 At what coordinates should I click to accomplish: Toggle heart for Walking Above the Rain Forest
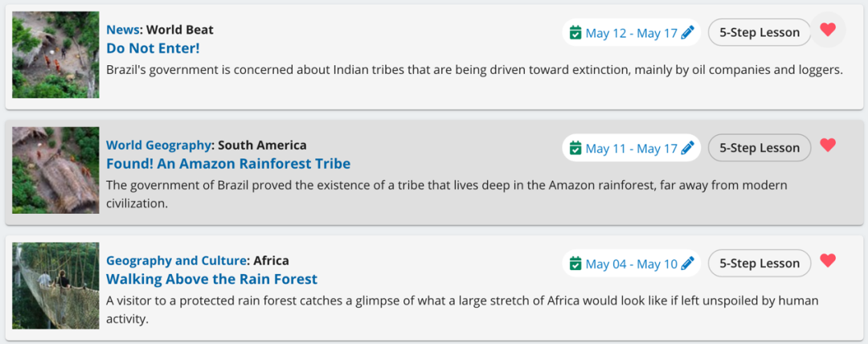point(828,260)
